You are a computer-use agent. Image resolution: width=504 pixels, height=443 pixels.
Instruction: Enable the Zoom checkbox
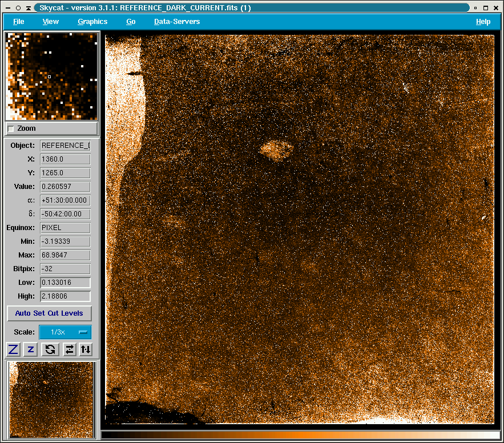coord(11,128)
